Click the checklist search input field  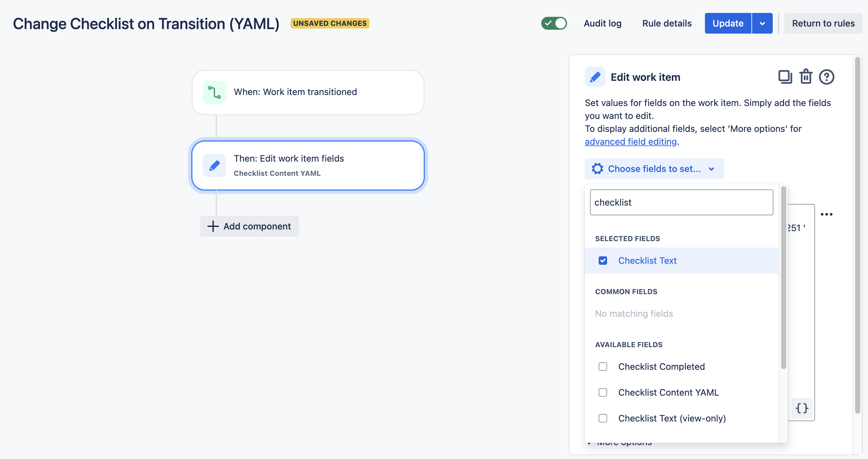coord(681,202)
